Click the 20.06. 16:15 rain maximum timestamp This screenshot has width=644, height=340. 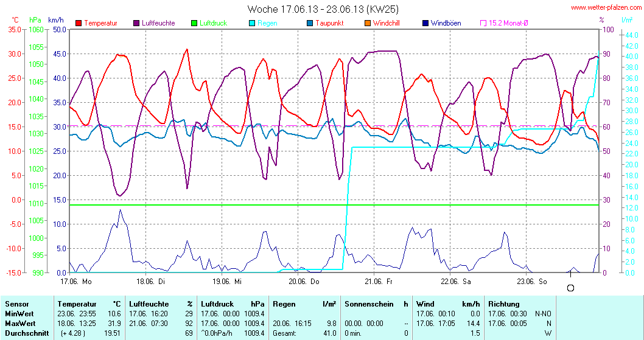coord(293,324)
